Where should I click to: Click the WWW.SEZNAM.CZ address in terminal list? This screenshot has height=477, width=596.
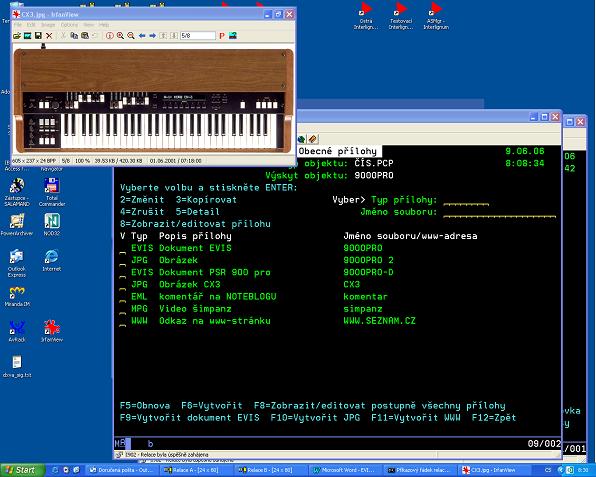379,321
